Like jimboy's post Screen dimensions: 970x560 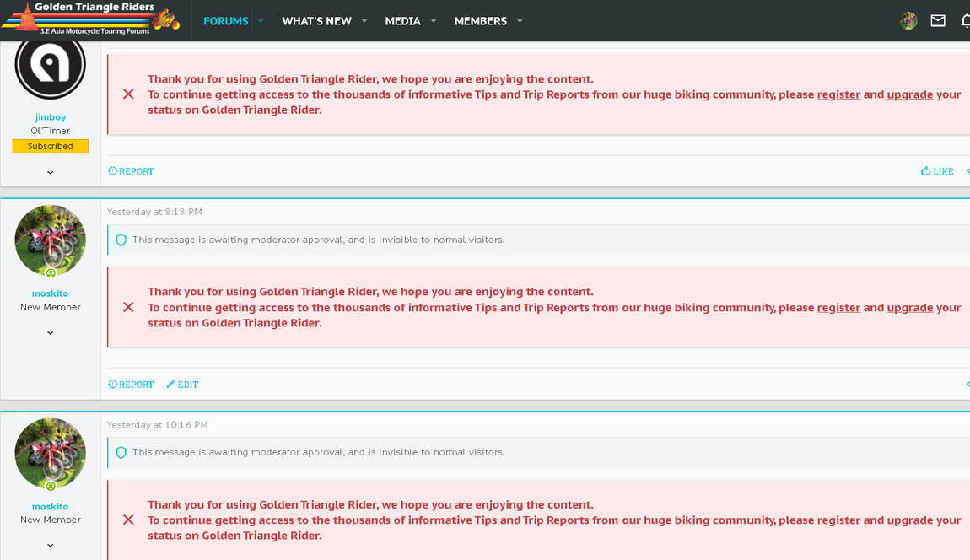(937, 171)
